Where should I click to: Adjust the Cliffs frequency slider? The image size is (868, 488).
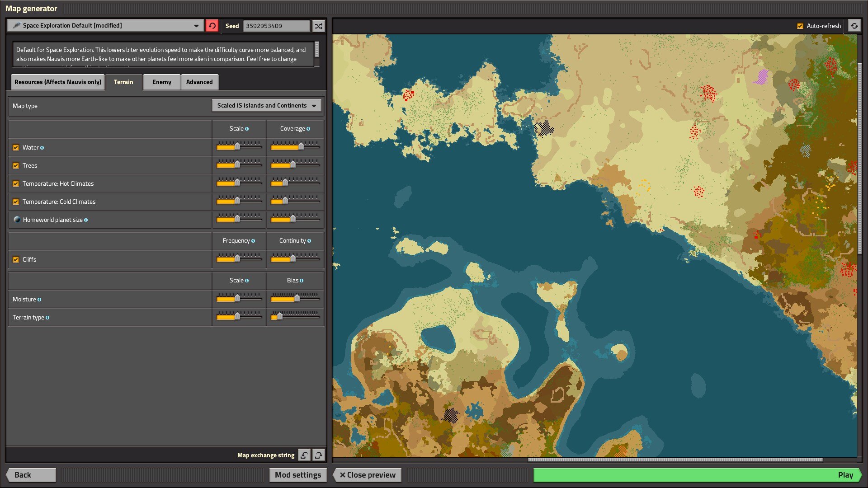click(x=239, y=258)
